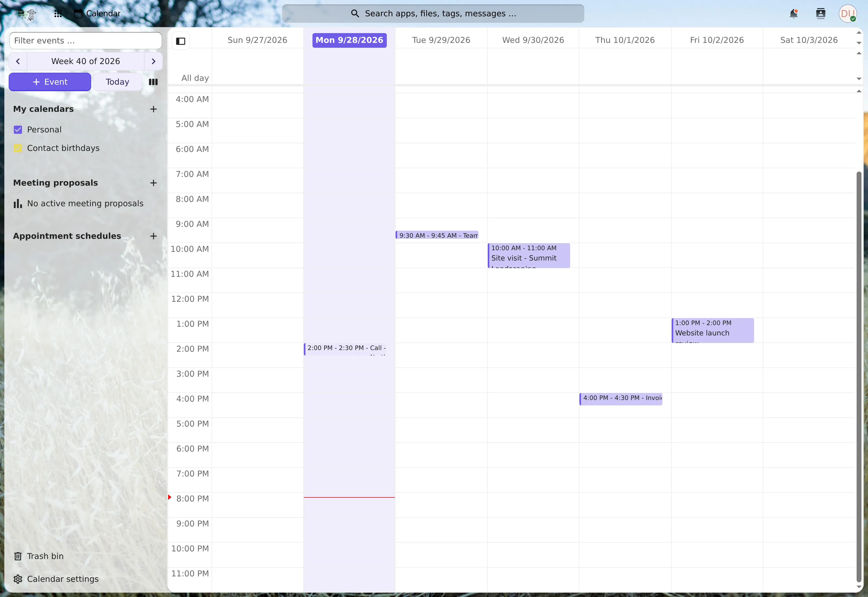Toggle the Contact birthdays calendar checkbox
The image size is (868, 597).
[x=18, y=148]
